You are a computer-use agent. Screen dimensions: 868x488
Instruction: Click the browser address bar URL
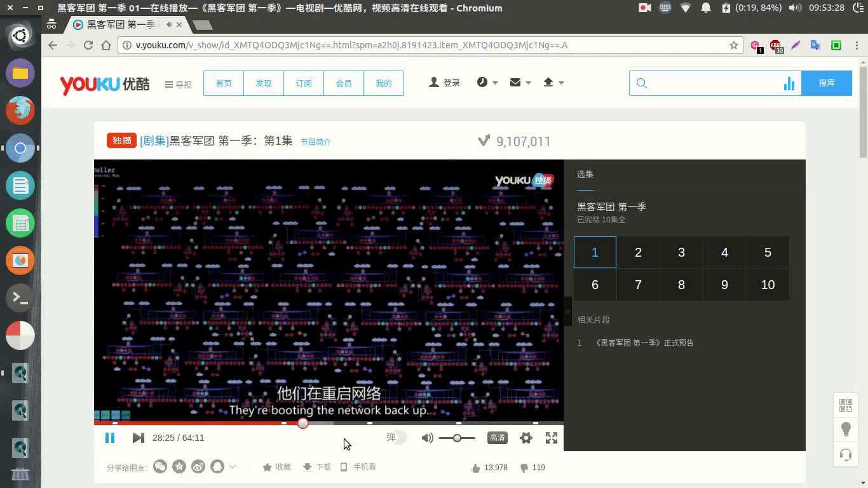[x=351, y=45]
